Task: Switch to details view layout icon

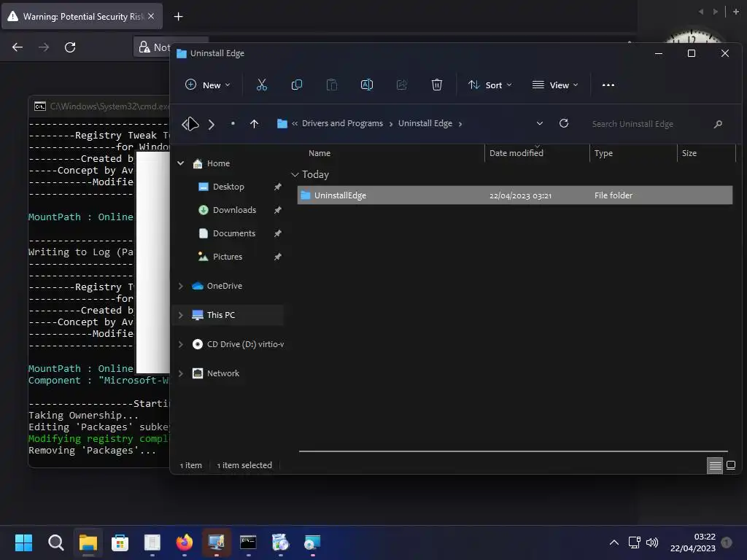Action: [x=715, y=465]
